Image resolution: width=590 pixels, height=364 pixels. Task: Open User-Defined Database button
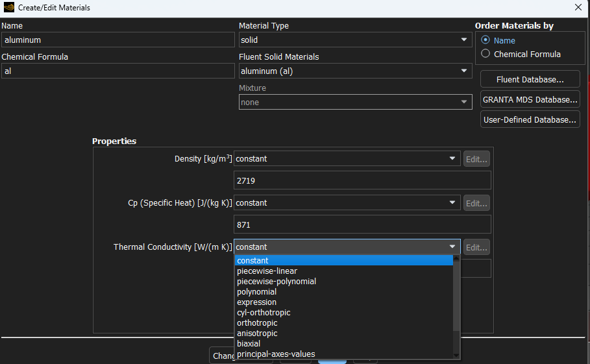(530, 120)
